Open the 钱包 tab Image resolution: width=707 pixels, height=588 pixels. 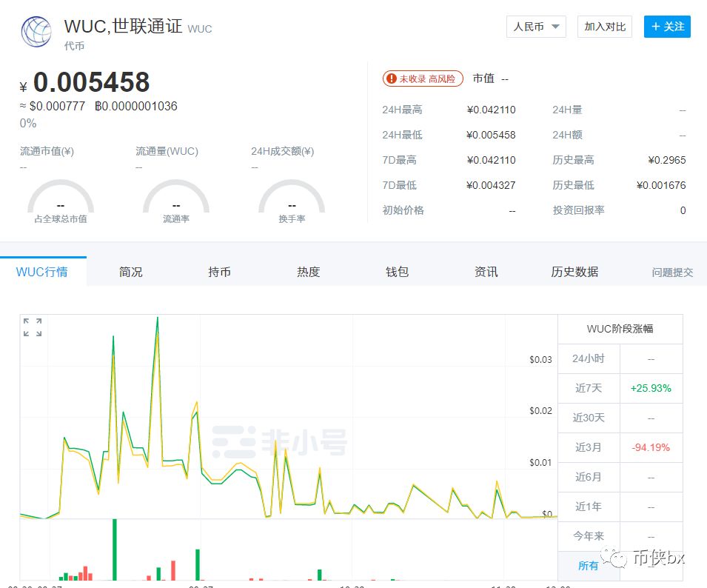pyautogui.click(x=398, y=272)
